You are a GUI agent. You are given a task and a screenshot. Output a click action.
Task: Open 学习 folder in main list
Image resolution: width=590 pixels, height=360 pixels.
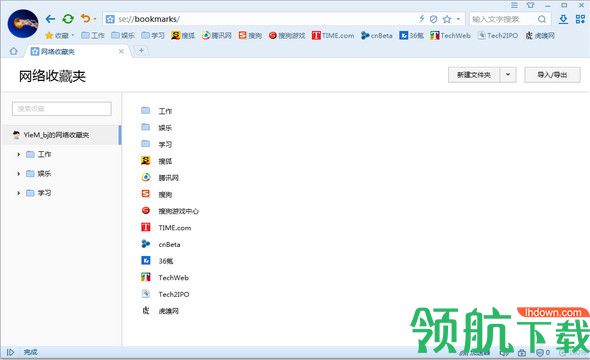157,144
